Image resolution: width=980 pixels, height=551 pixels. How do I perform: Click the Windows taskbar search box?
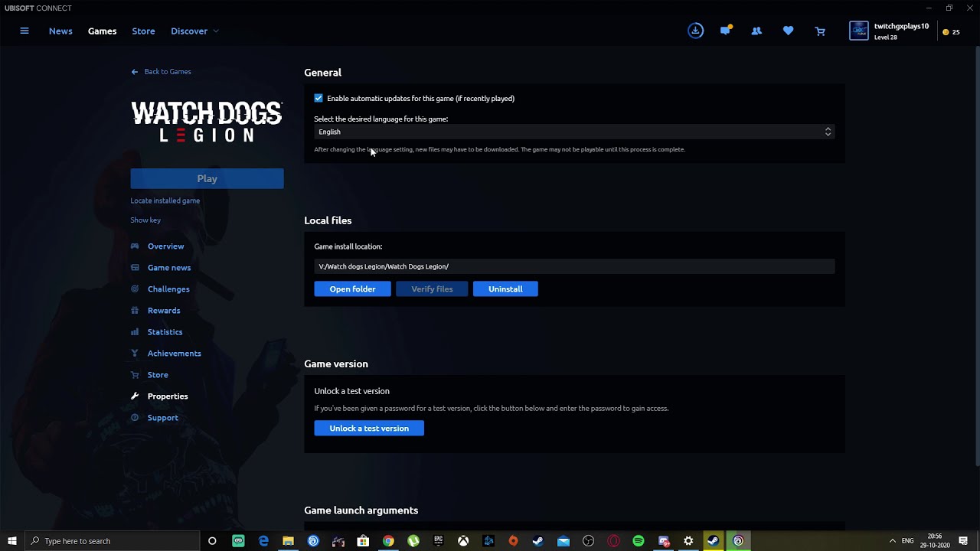click(x=113, y=541)
